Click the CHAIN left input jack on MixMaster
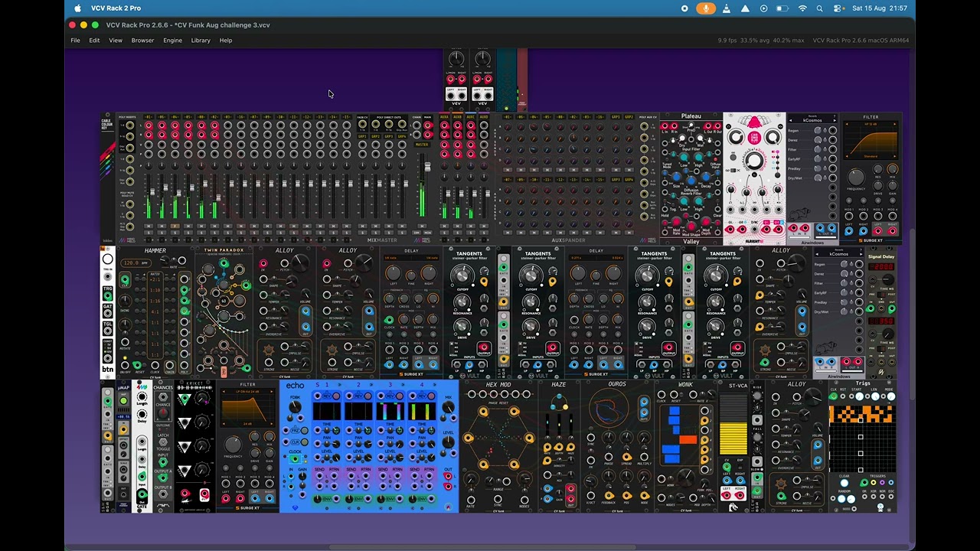 (416, 125)
